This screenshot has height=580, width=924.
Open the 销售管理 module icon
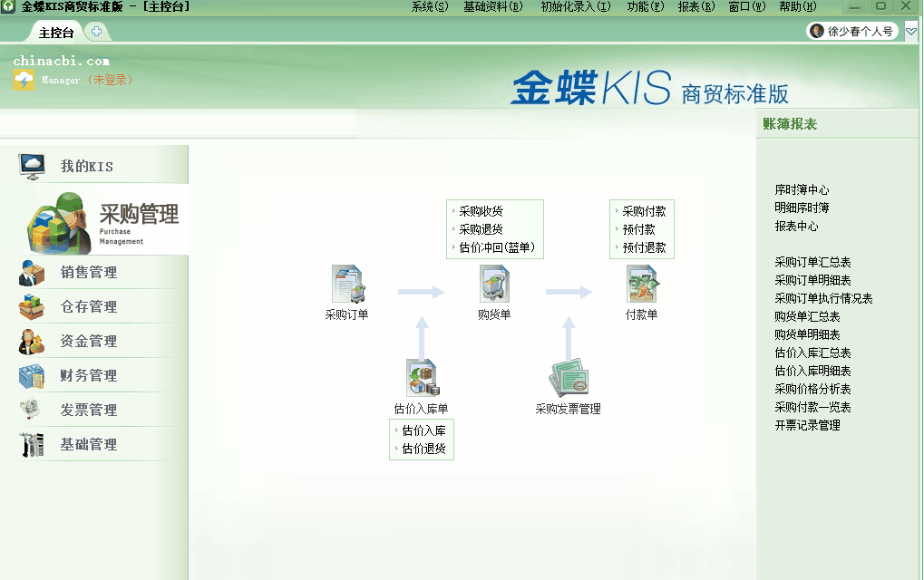(30, 273)
